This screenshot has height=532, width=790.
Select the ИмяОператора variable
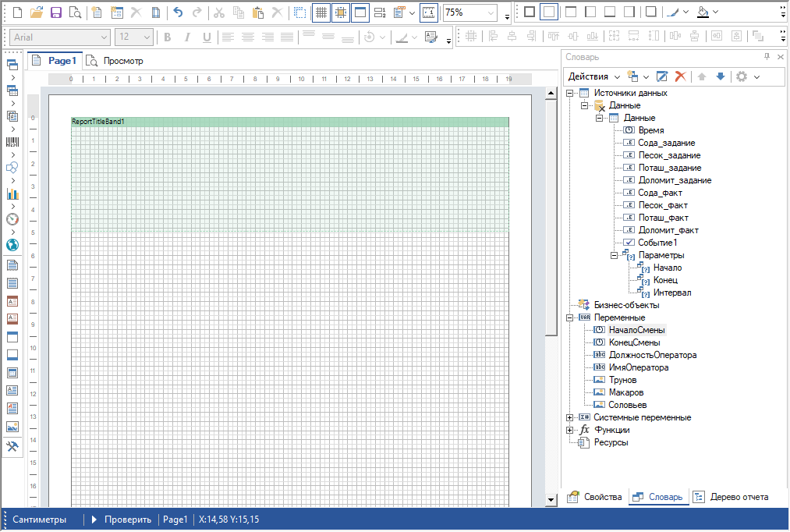click(639, 367)
